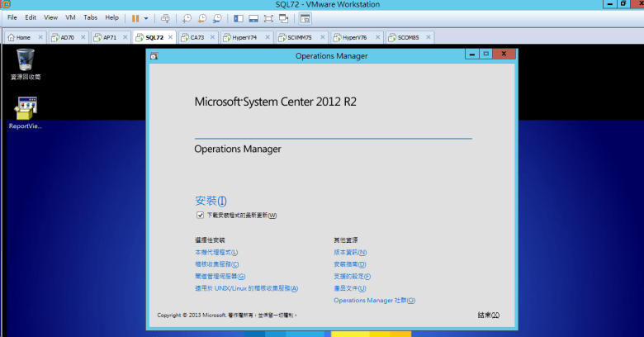644x337 pixels.
Task: Click the revert to snapshot icon
Action: pyautogui.click(x=202, y=17)
